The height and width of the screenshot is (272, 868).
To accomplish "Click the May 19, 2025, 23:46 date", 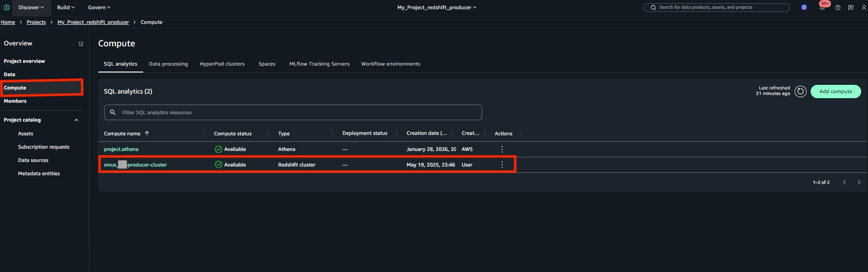I will 431,165.
